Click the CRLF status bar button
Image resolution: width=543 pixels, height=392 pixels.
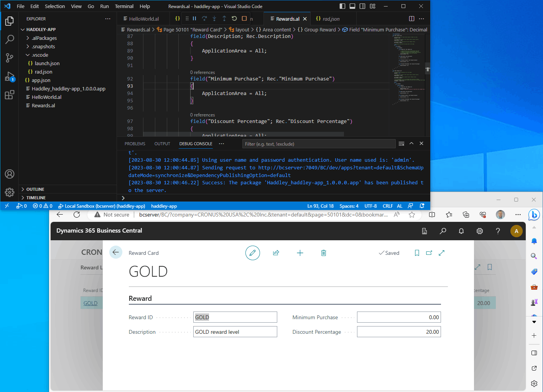[x=387, y=206]
